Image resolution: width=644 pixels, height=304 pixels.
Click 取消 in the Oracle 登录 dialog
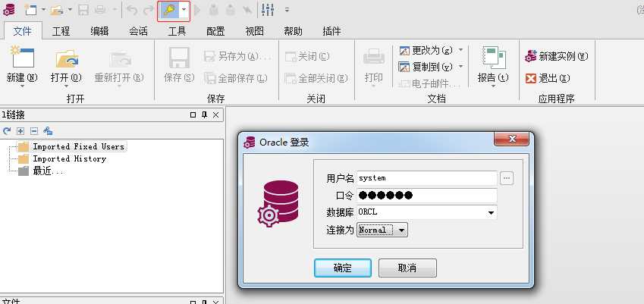click(x=407, y=268)
